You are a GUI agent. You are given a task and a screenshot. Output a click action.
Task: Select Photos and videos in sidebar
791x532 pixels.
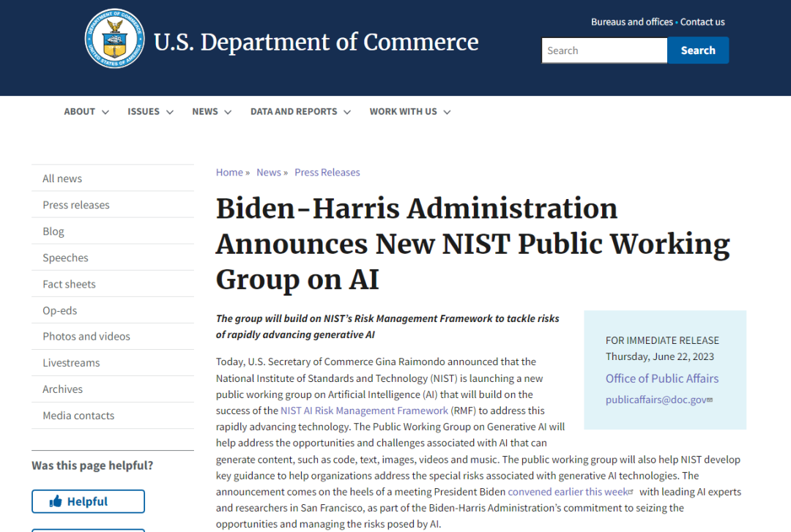pos(113,337)
